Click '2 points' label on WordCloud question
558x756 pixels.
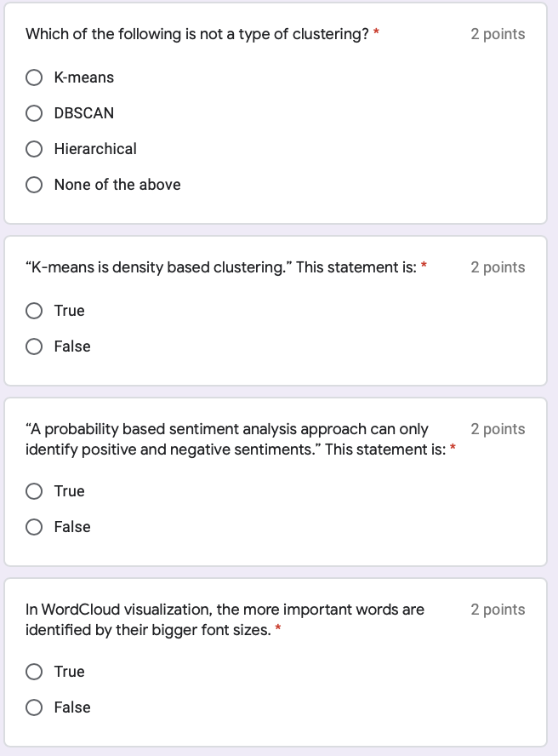[498, 610]
